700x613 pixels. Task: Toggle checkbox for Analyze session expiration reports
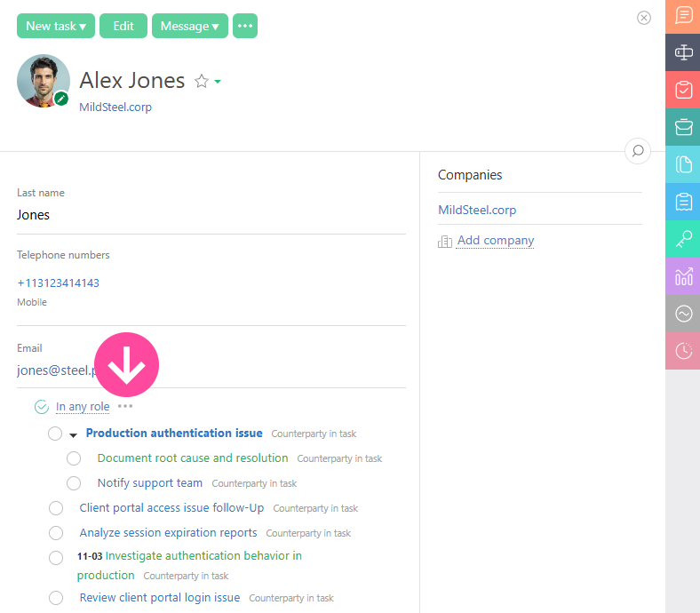point(56,533)
